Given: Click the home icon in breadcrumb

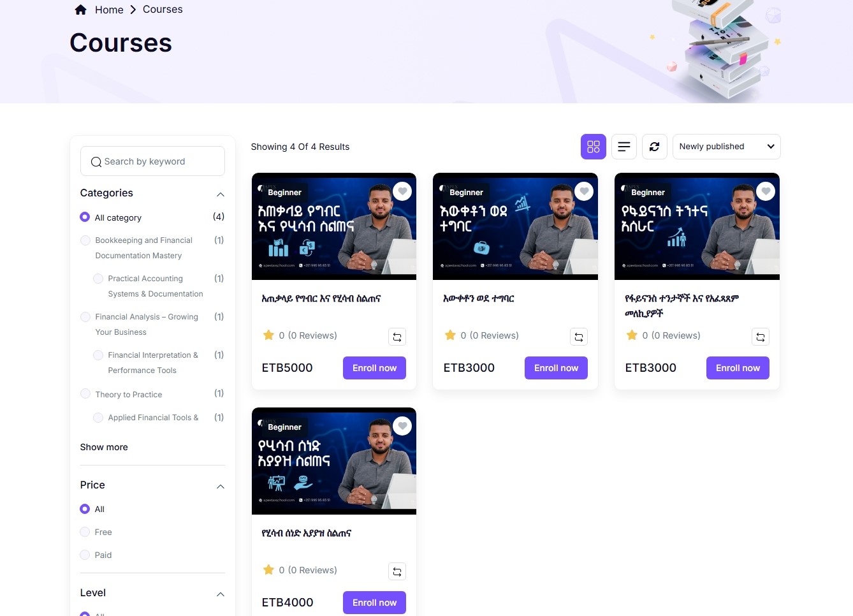Looking at the screenshot, I should (80, 10).
